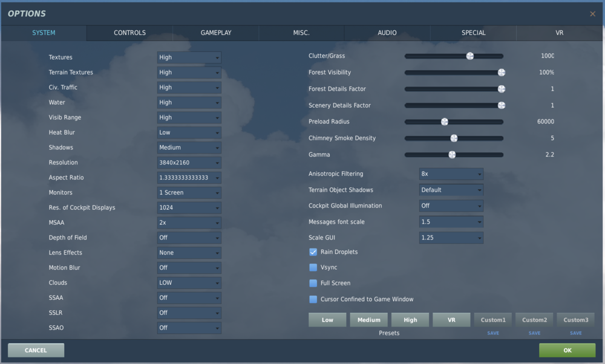Click the Preload Radius slider handle
This screenshot has height=364, width=605.
pos(445,122)
